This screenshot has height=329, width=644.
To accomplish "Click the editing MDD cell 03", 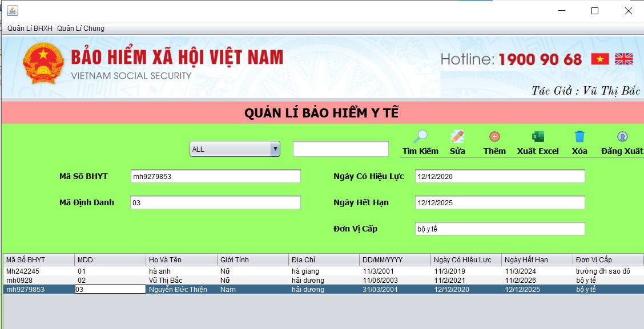I will coord(110,290).
